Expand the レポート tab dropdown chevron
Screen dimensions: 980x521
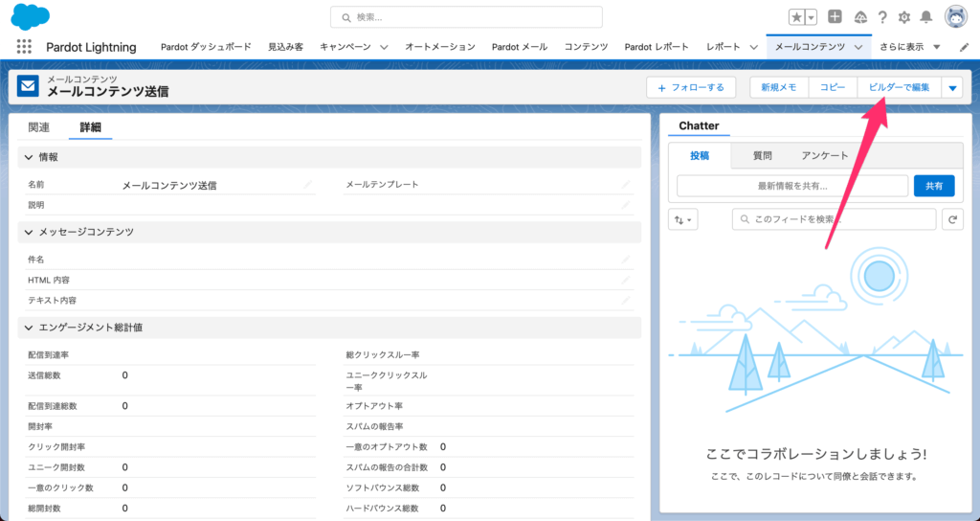[754, 47]
